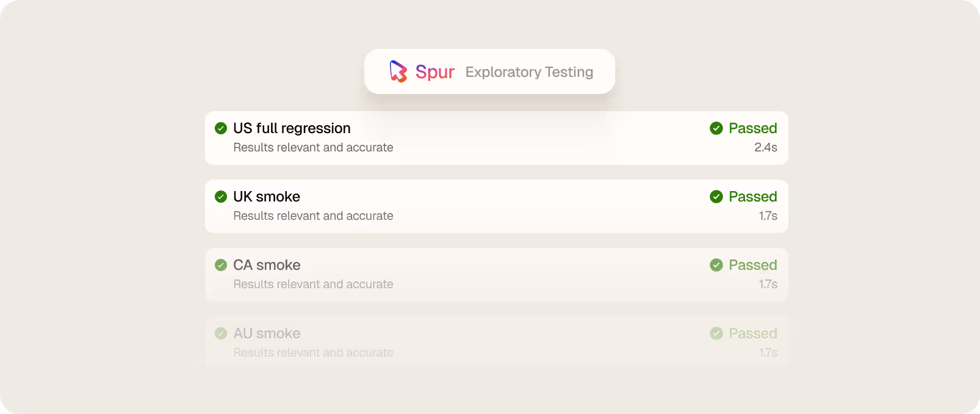Click the Passed check icon for CA smoke
980x414 pixels.
[x=716, y=265]
